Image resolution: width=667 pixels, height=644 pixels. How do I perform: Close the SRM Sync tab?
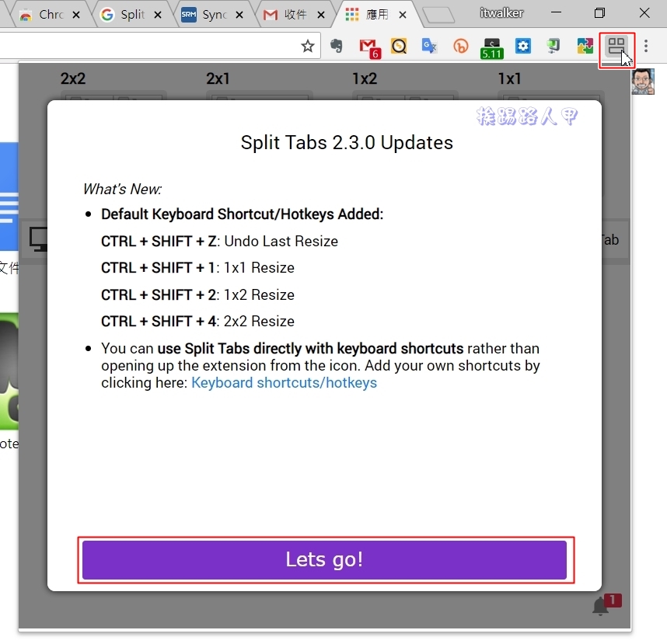239,16
